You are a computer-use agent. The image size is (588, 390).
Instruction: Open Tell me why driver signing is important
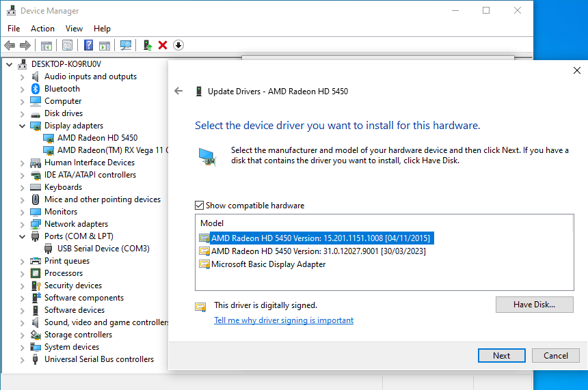pos(284,320)
